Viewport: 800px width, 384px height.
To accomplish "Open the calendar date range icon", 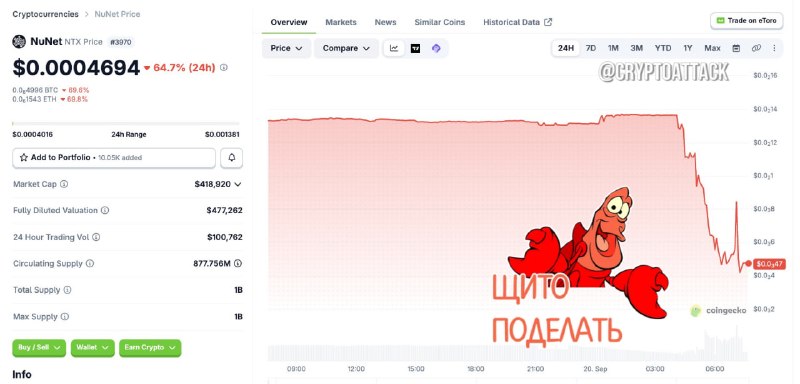I will tap(736, 48).
